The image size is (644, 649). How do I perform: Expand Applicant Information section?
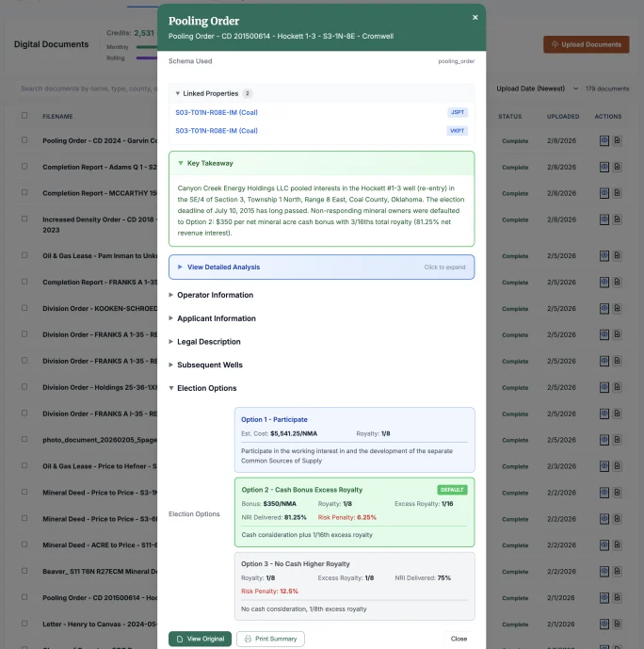point(212,318)
